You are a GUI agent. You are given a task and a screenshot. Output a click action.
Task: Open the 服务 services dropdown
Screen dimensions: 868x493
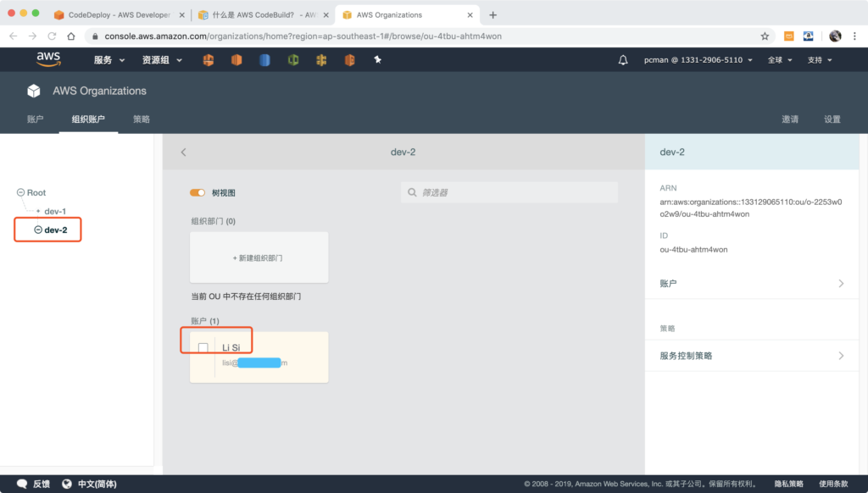point(109,60)
